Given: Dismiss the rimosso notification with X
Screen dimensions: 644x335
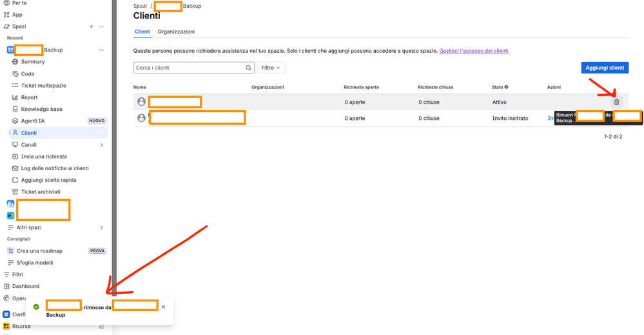Looking at the screenshot, I should pyautogui.click(x=163, y=307).
